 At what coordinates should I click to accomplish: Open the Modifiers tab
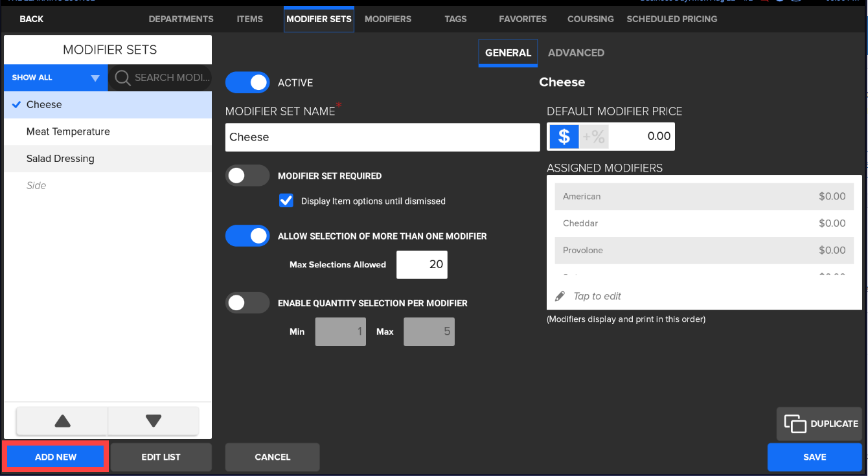(x=387, y=19)
